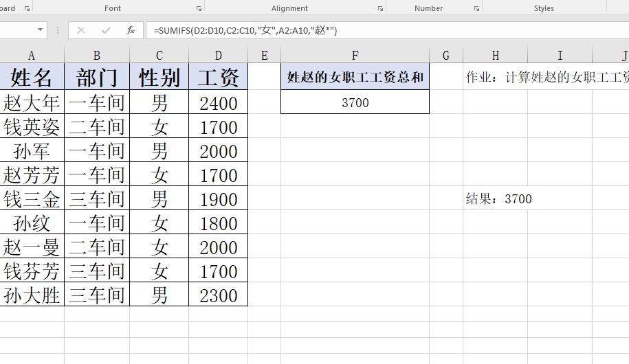Select column G header
Screen dimensions: 629x364
(446, 56)
